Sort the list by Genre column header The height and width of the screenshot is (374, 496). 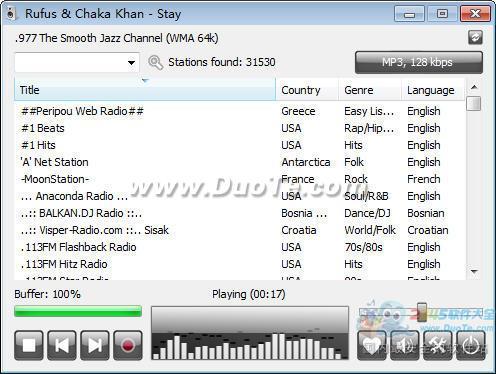[x=370, y=90]
